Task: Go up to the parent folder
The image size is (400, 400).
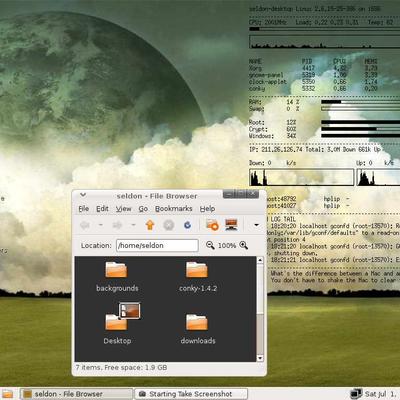Action: [150, 225]
